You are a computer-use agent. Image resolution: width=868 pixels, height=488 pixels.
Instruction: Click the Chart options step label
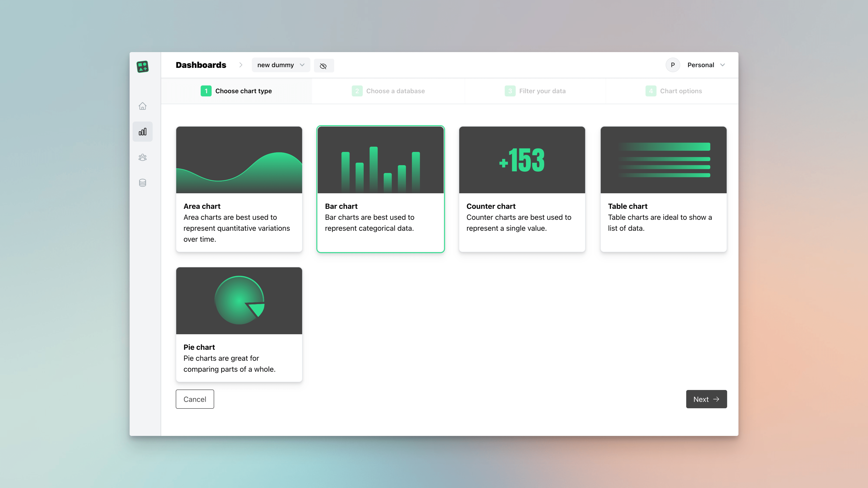tap(681, 90)
